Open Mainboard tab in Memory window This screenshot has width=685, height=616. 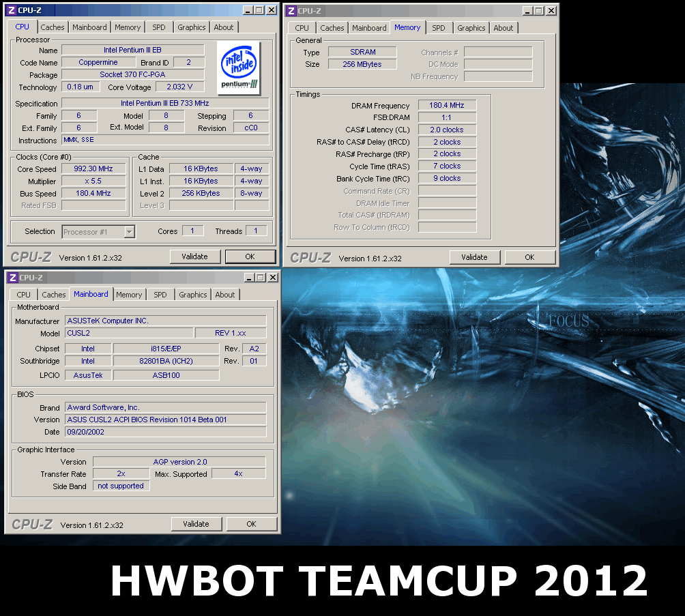click(x=369, y=28)
